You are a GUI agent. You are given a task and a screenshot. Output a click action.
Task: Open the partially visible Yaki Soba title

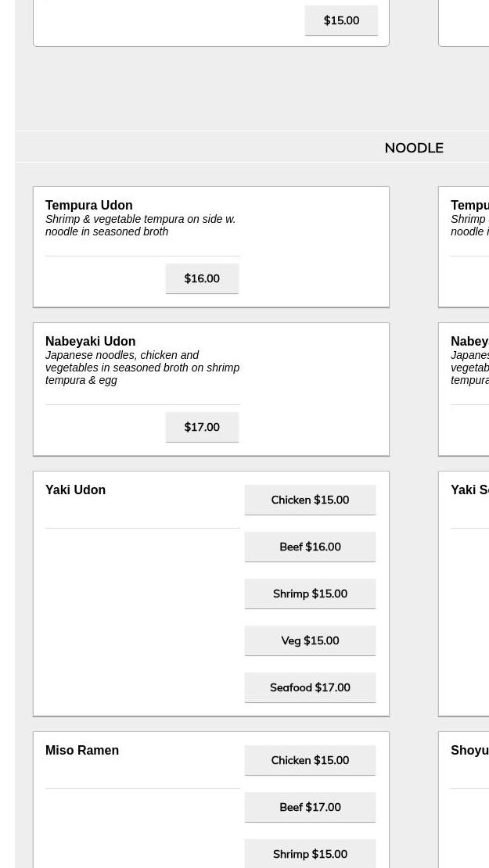[x=470, y=490]
